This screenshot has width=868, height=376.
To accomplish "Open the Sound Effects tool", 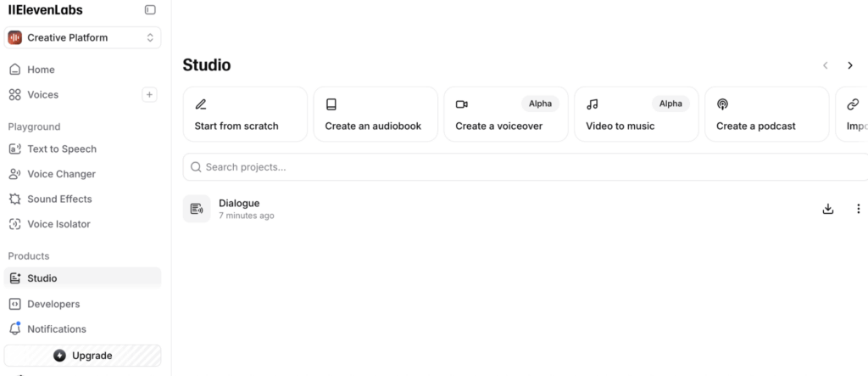I will pos(59,199).
